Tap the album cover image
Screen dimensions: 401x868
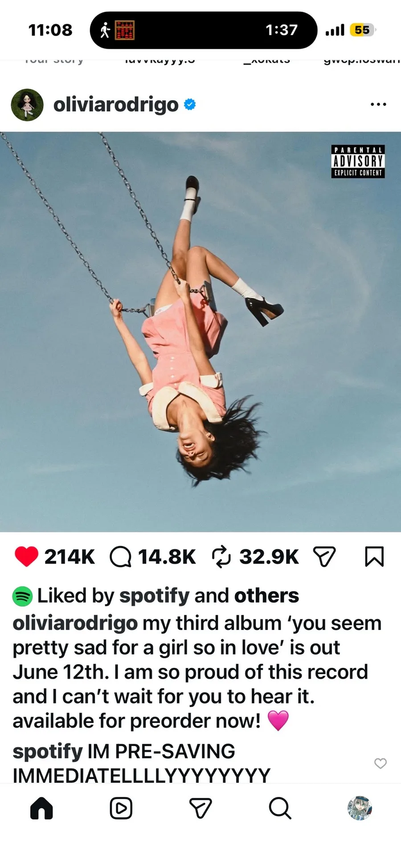coord(200,332)
